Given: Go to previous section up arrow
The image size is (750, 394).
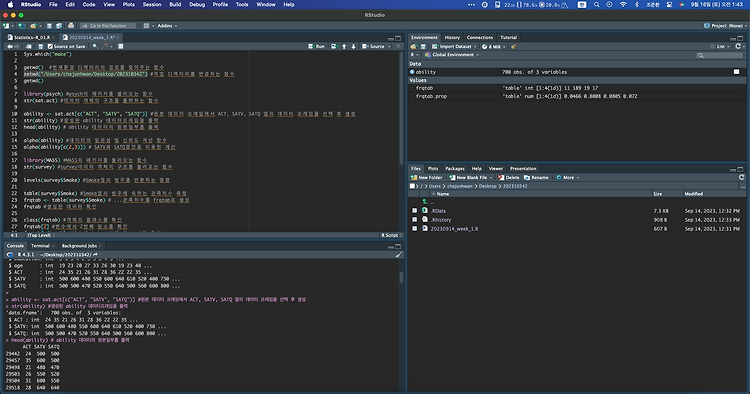Looking at the screenshot, I should (x=344, y=46).
